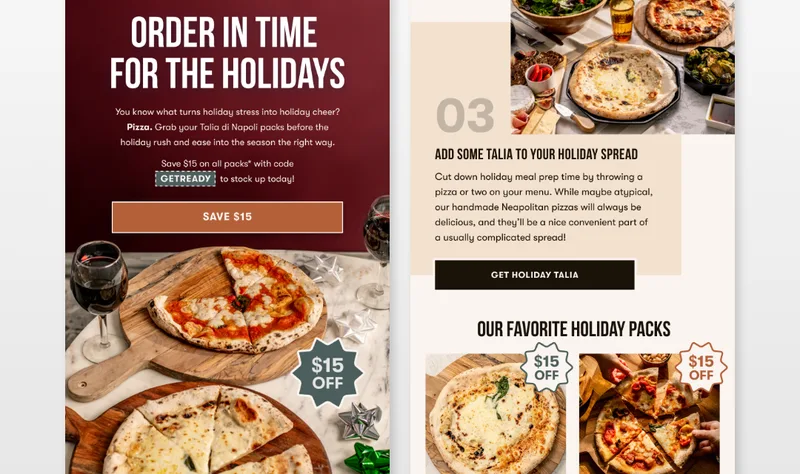
Task: Click the Order In Time For The Holidays headline
Action: (x=227, y=53)
